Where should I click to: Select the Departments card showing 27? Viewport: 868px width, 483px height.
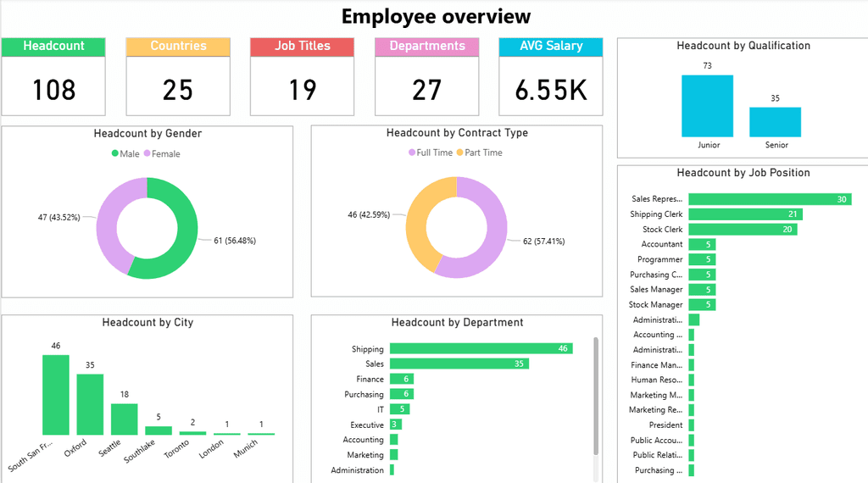tap(426, 77)
